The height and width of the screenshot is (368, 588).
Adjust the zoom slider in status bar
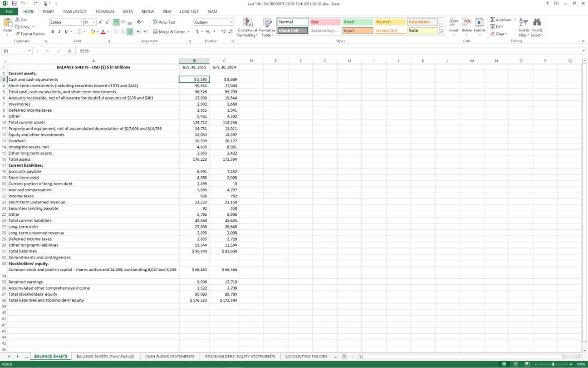[553, 364]
